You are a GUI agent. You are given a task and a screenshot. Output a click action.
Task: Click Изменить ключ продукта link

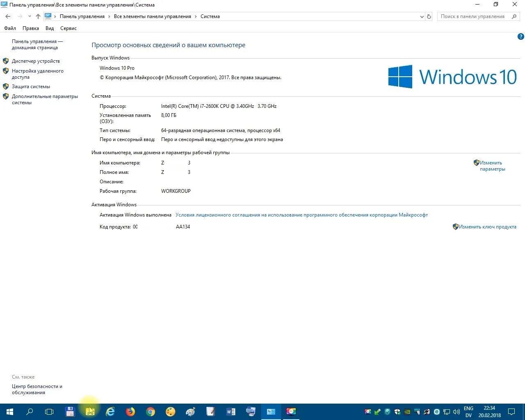pos(487,227)
